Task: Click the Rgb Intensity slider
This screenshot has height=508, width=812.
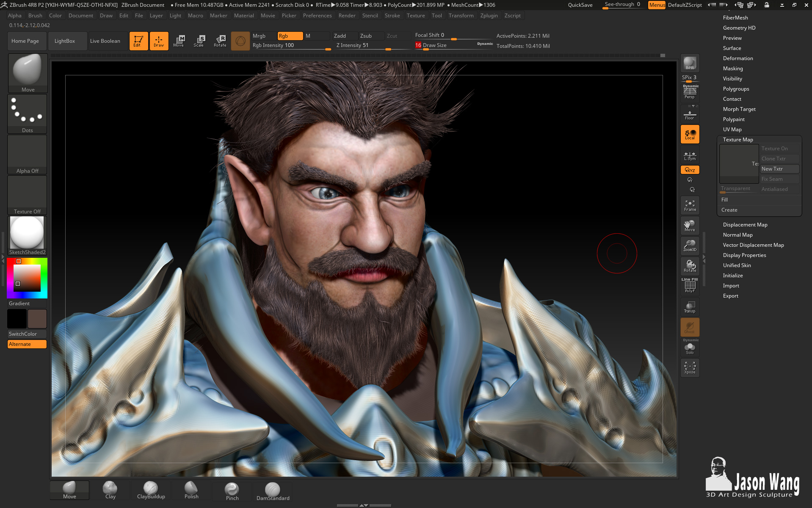Action: click(x=291, y=46)
